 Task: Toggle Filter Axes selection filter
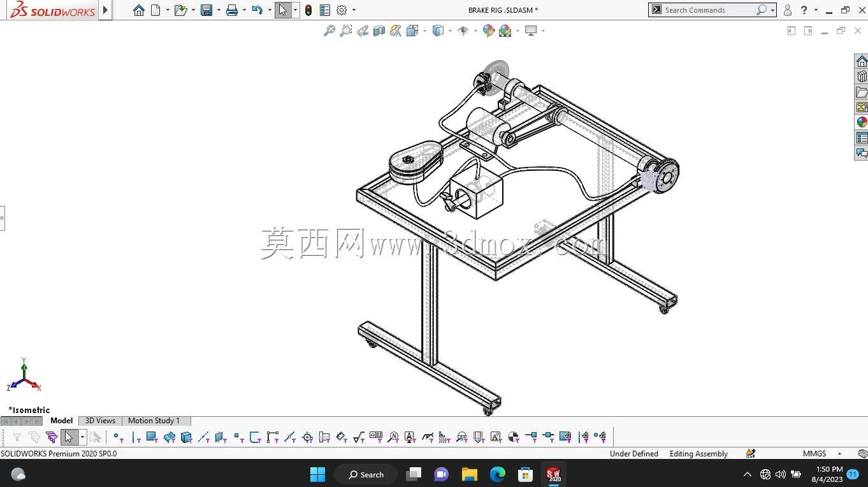(204, 437)
